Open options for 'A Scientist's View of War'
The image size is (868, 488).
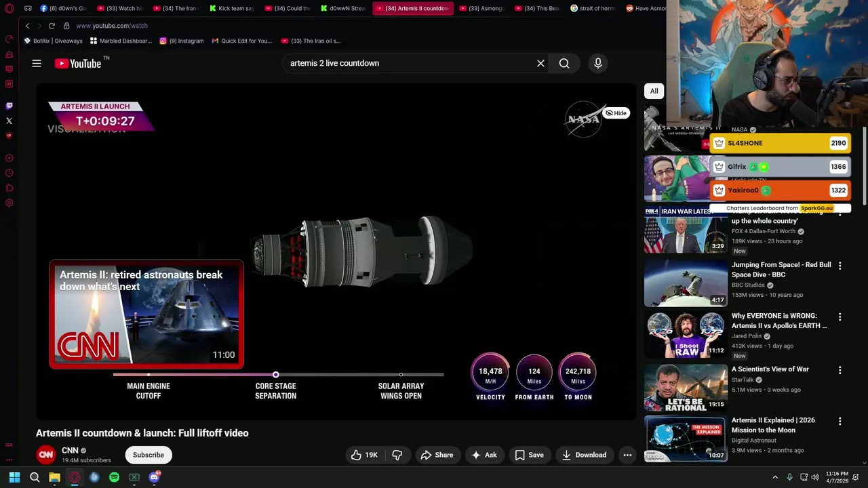(840, 370)
